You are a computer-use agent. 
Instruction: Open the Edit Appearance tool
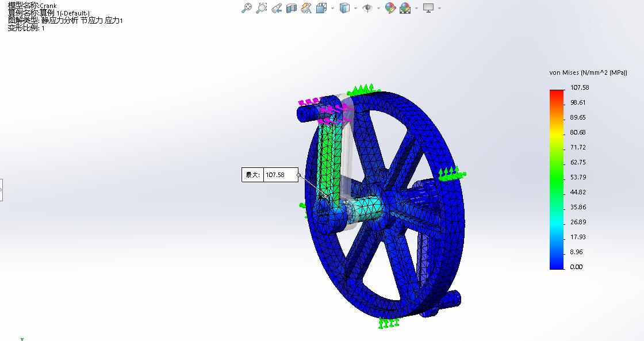point(389,8)
